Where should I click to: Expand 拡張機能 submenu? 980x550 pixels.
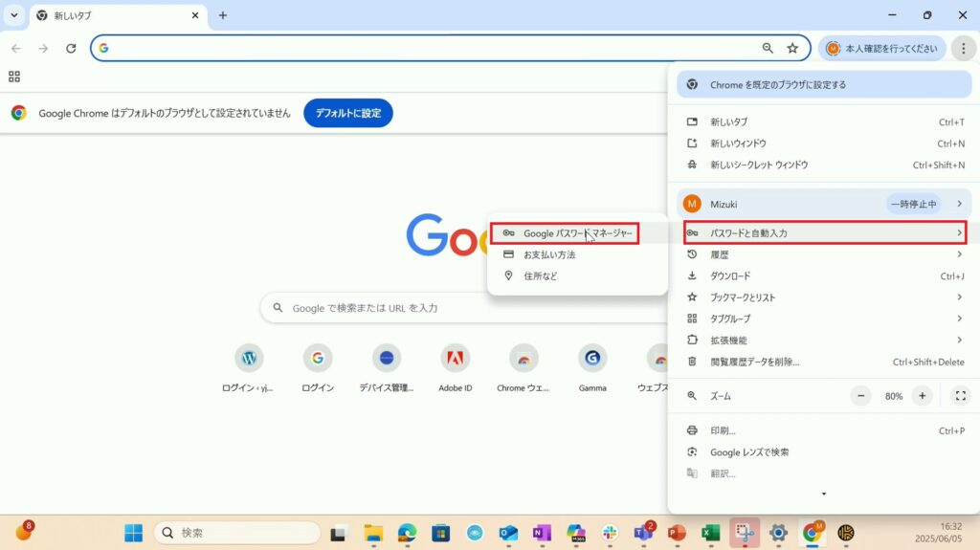click(824, 340)
